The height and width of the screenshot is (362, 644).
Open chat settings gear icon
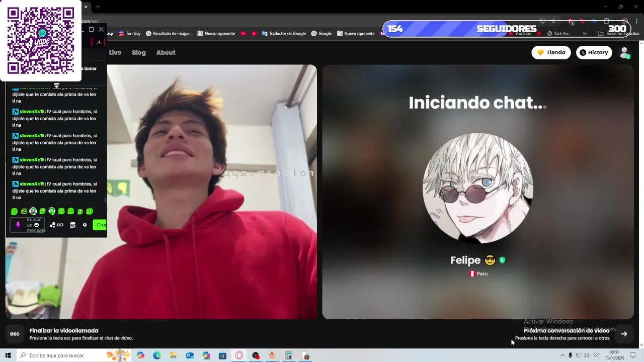pyautogui.click(x=85, y=225)
